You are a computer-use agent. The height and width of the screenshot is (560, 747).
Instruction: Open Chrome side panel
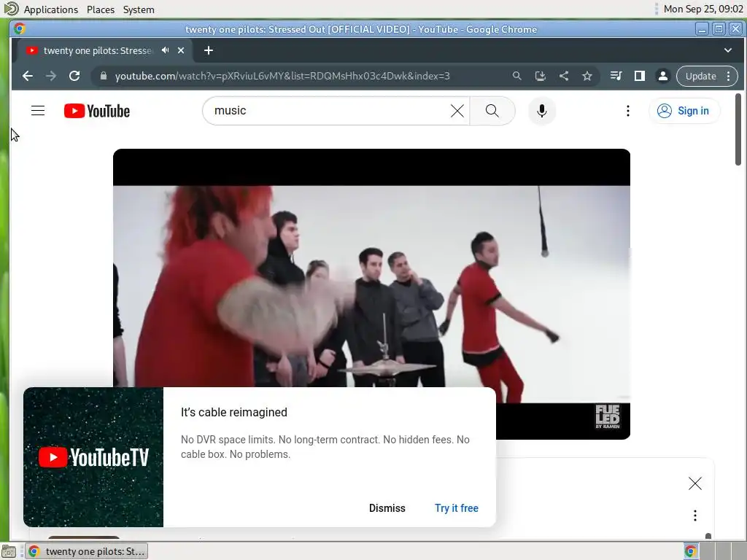click(639, 76)
